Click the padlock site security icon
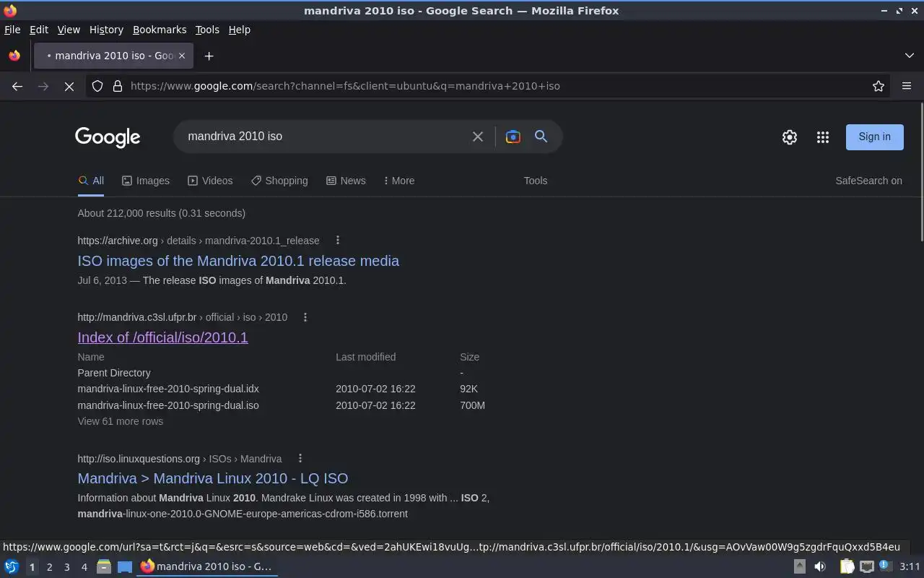Viewport: 924px width, 578px height. tap(118, 86)
